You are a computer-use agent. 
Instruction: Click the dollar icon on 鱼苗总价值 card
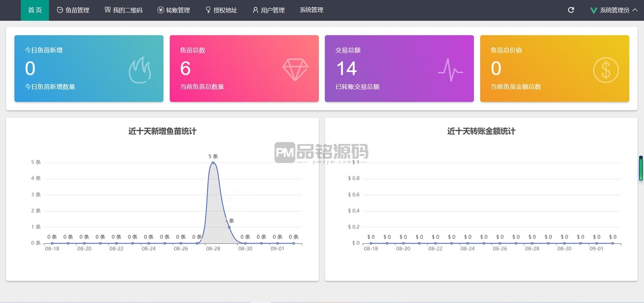click(x=606, y=70)
